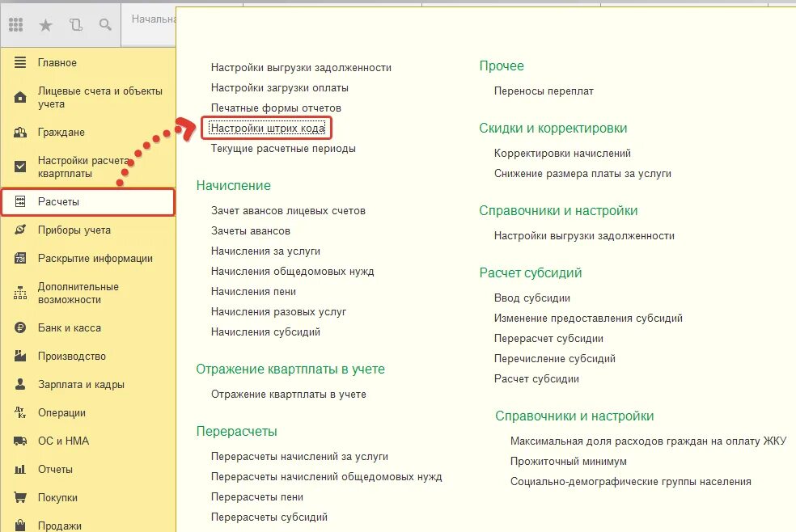Open Снижение размера платы за услуги

[582, 174]
